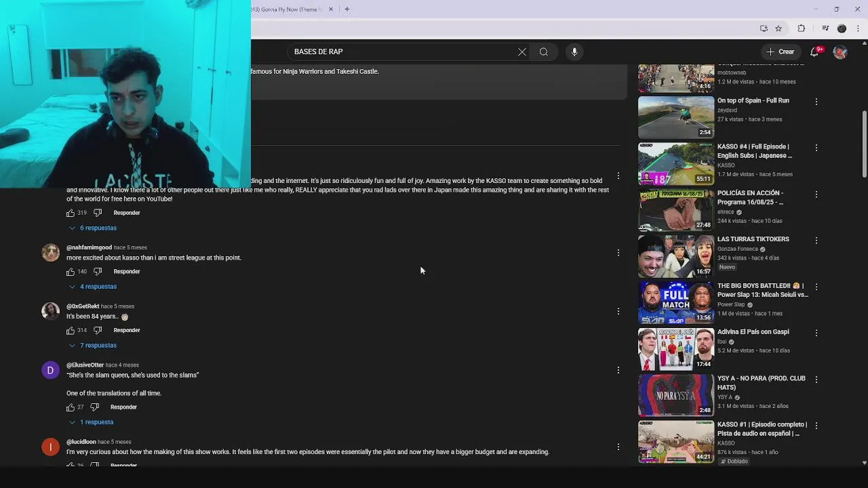The height and width of the screenshot is (488, 868).
Task: Expand the 4 respuestas thread
Action: pyautogui.click(x=93, y=287)
